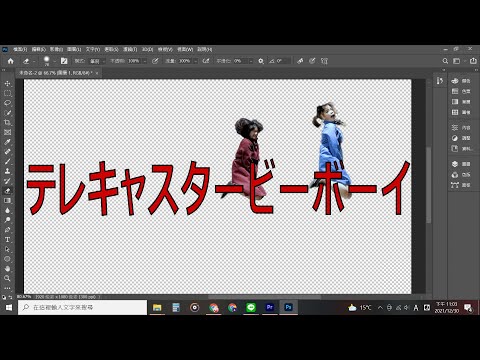The width and height of the screenshot is (480, 360).
Task: Select the Spot Healing Brush tool
Action: tap(7, 152)
